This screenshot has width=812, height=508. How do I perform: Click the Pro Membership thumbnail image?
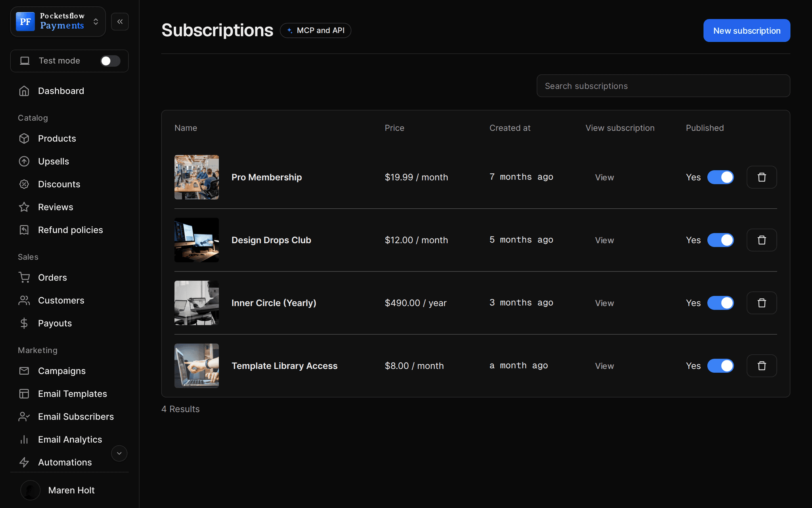[197, 177]
